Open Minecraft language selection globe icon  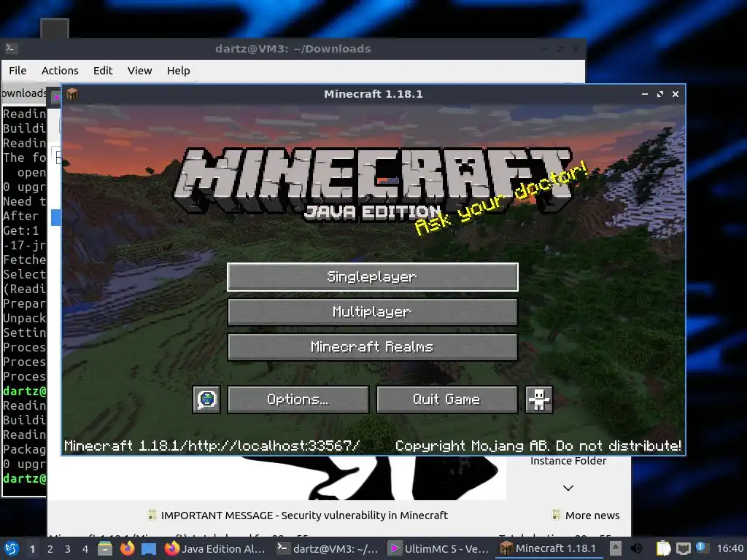click(x=206, y=399)
